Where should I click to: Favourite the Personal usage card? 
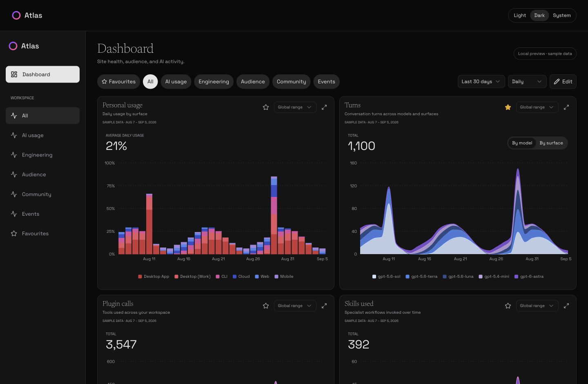[266, 107]
